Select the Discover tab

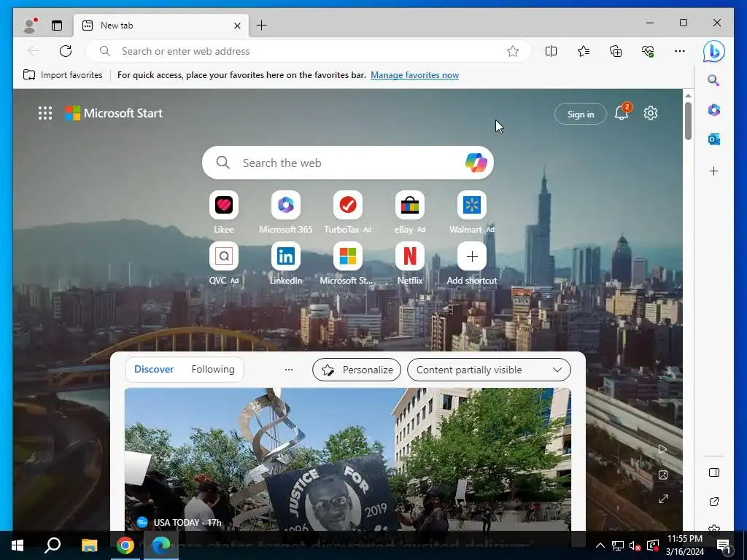click(x=154, y=369)
